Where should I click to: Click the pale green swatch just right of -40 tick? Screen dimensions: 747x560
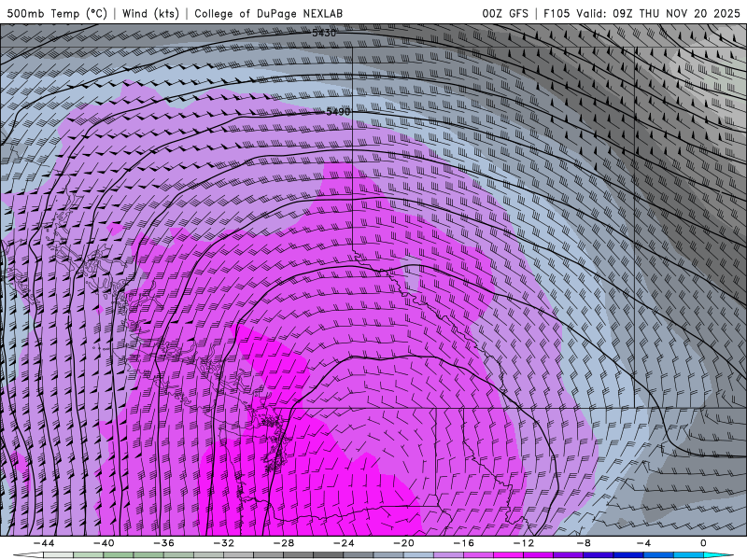tap(119, 555)
